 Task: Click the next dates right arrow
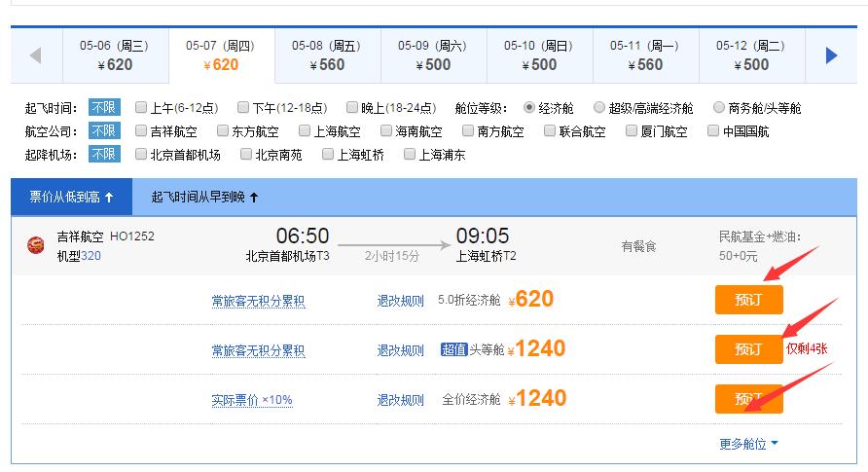831,55
